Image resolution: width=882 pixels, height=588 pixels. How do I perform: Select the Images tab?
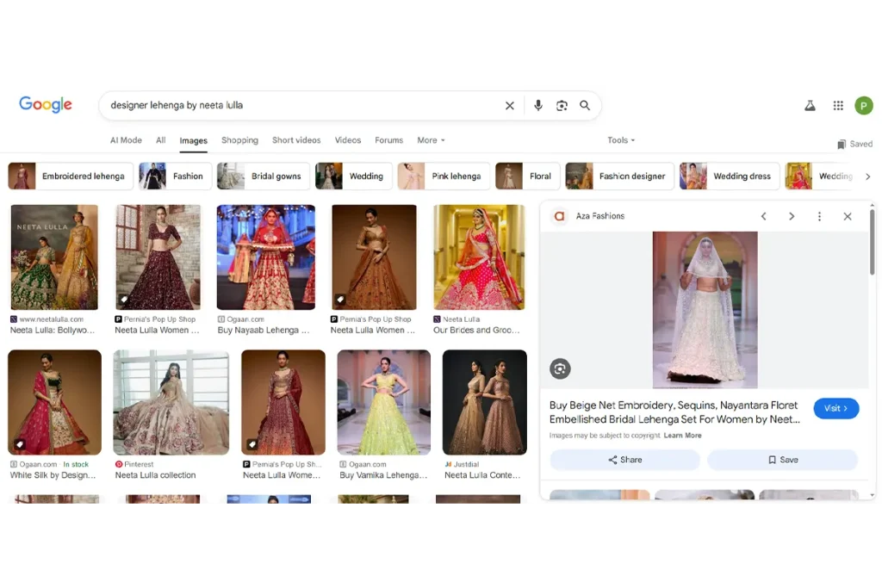(x=194, y=141)
